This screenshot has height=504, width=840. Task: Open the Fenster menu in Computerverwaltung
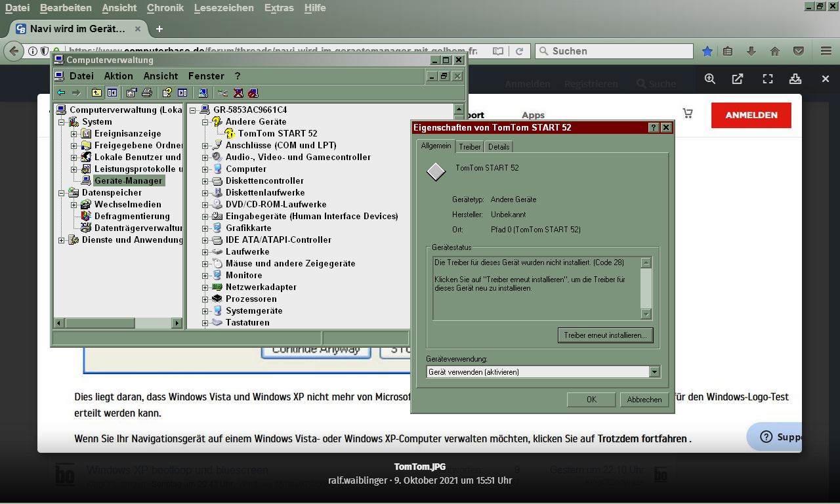(x=206, y=76)
